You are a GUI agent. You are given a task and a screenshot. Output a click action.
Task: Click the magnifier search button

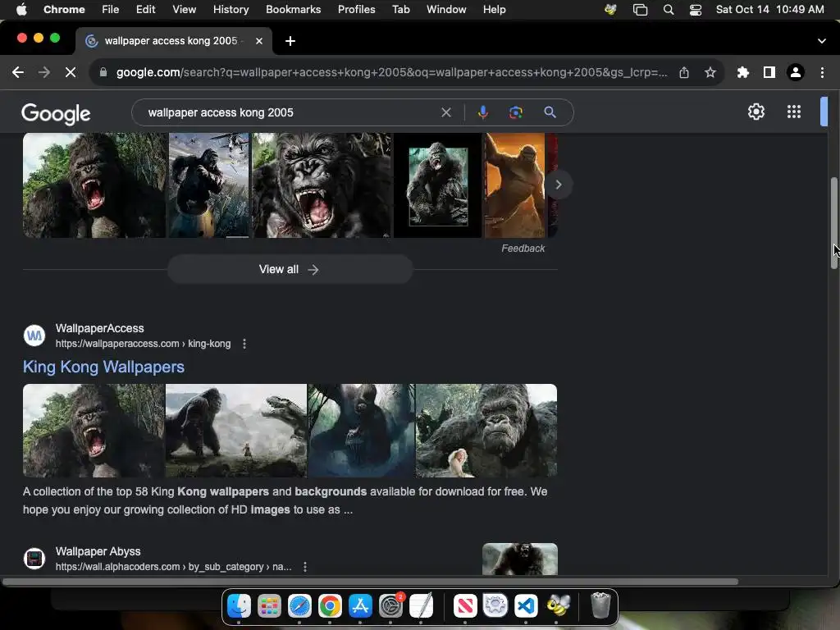pyautogui.click(x=550, y=112)
